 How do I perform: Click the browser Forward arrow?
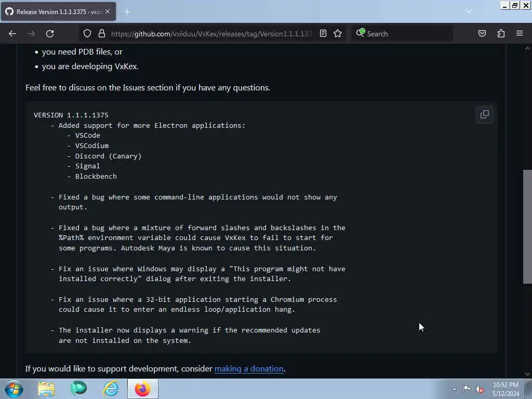point(31,34)
